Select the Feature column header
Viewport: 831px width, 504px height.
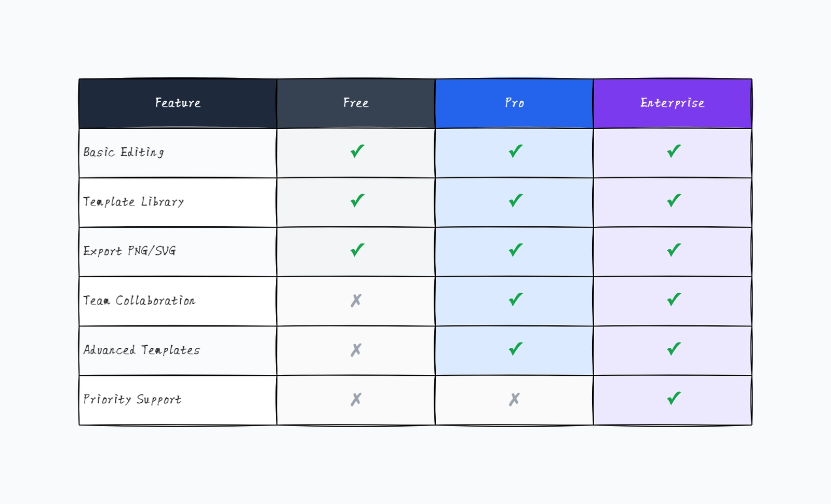(178, 103)
